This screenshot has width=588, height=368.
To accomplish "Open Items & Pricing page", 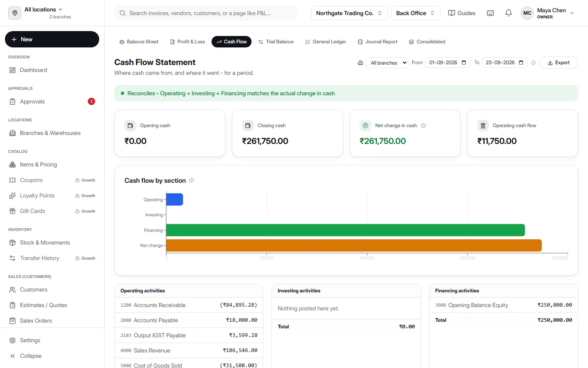I will 52,164.
